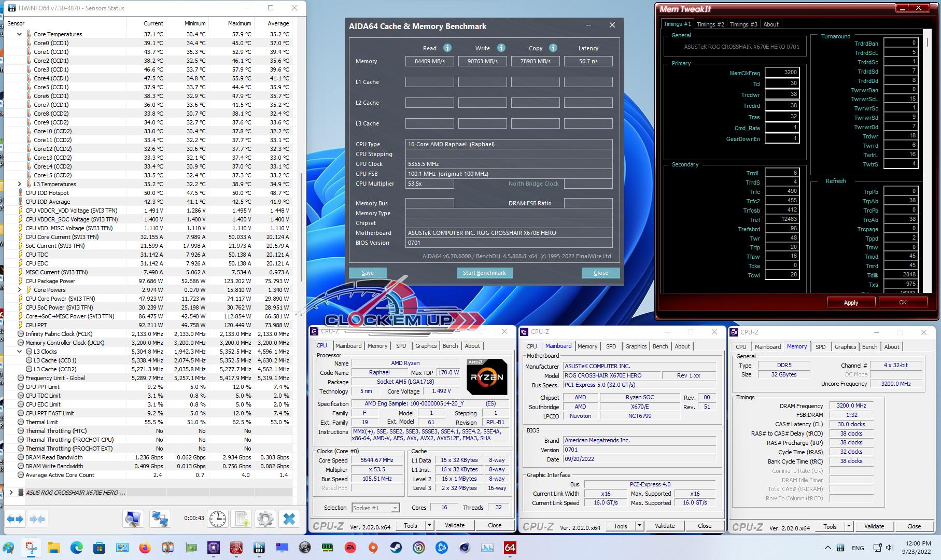The width and height of the screenshot is (941, 560).
Task: Open Tools dropdown arrow in CPU-Z Memory window
Action: tap(849, 526)
